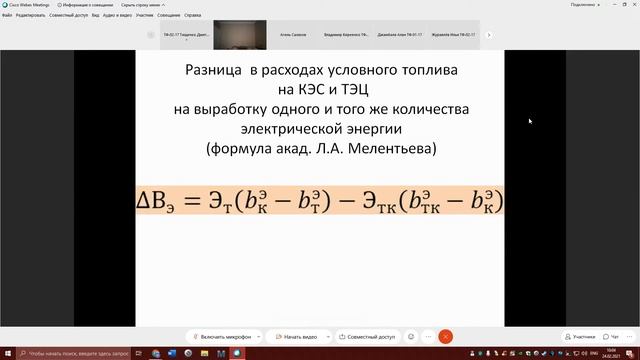Screen dimensions: 640x360
Task: Show next participants with right arrow
Action: coord(489,35)
